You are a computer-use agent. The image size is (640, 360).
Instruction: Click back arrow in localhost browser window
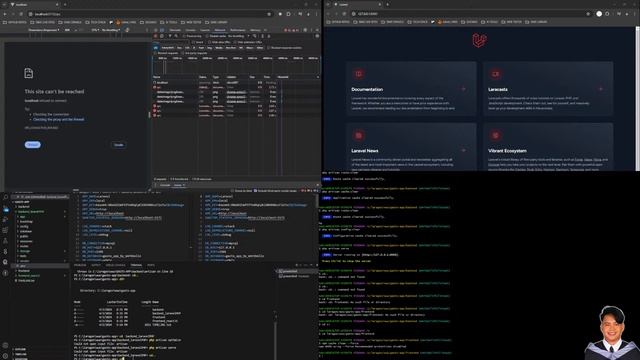click(x=5, y=14)
